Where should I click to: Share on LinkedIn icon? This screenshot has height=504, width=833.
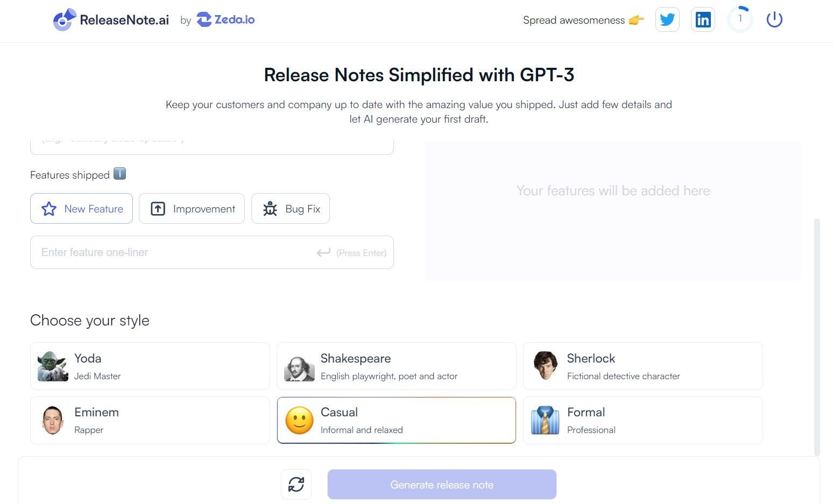[x=703, y=20]
